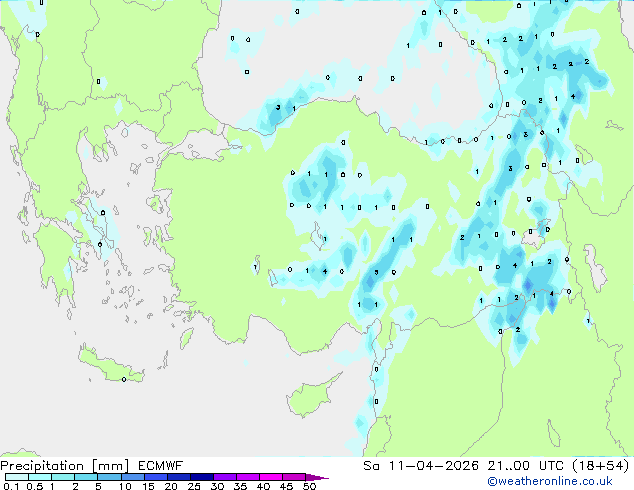Click the 25–30 mm dark navy legend swatch
The image size is (634, 490).
point(202,477)
